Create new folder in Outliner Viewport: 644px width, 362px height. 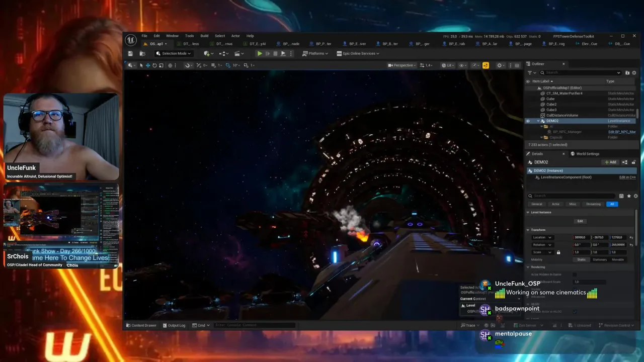[x=627, y=72]
